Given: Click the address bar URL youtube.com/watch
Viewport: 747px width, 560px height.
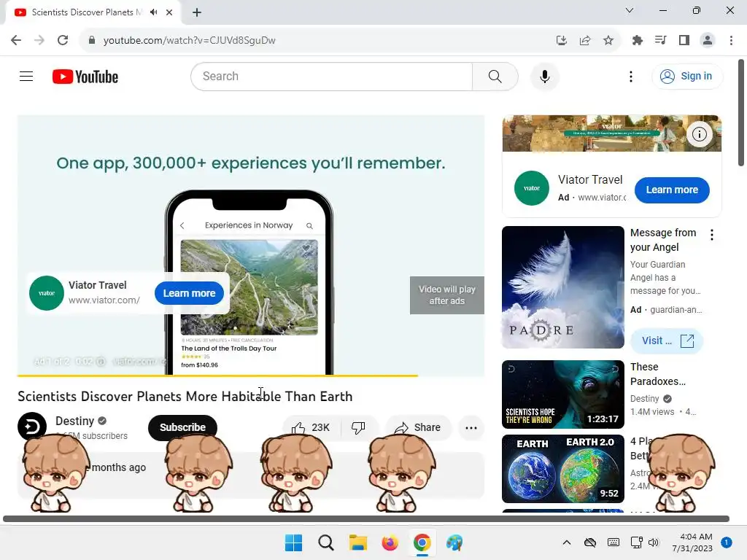Looking at the screenshot, I should 189,40.
